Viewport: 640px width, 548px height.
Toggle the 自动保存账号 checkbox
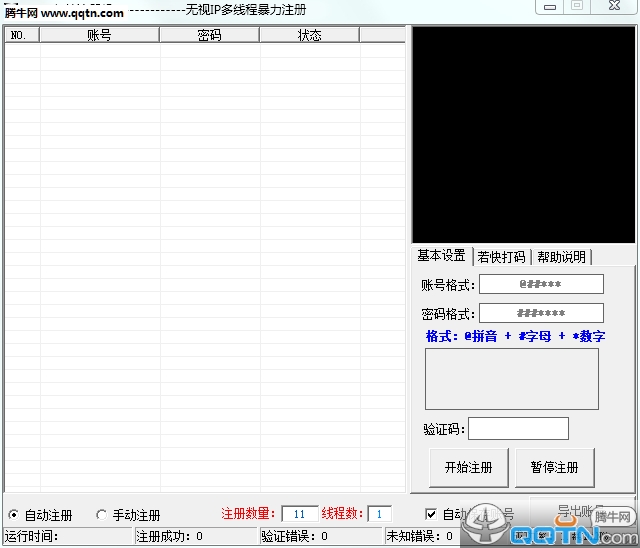pos(431,514)
